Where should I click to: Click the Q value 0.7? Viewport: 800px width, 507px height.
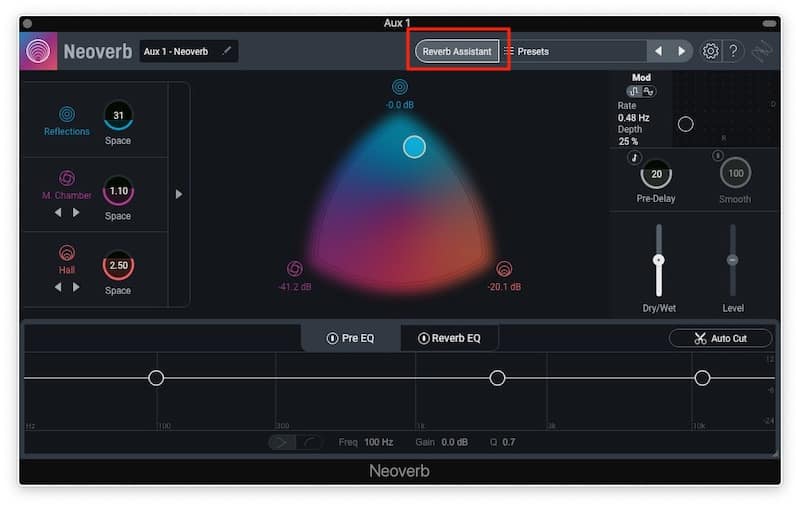(x=508, y=442)
